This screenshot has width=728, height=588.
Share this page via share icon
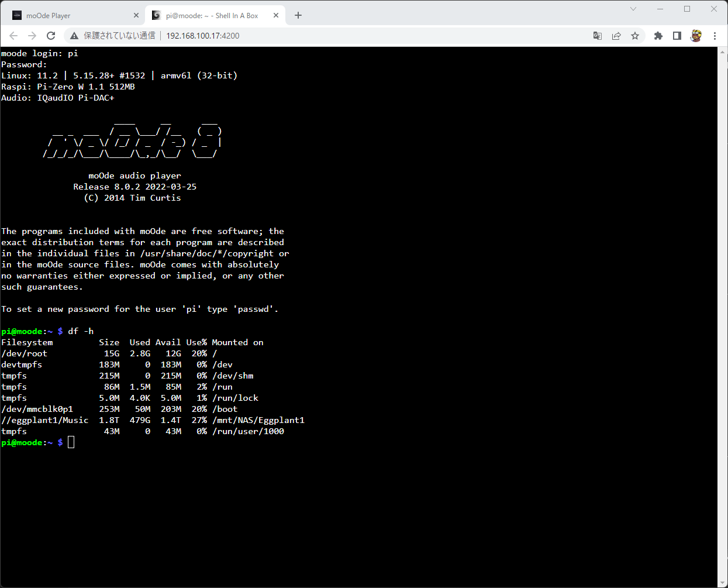616,36
